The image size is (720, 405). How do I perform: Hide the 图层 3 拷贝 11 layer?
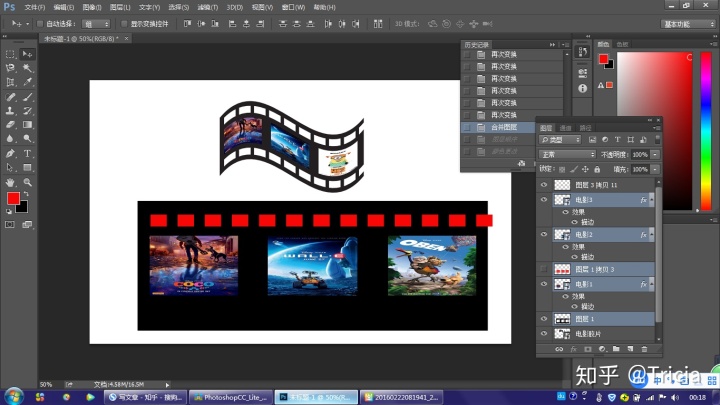click(x=544, y=185)
